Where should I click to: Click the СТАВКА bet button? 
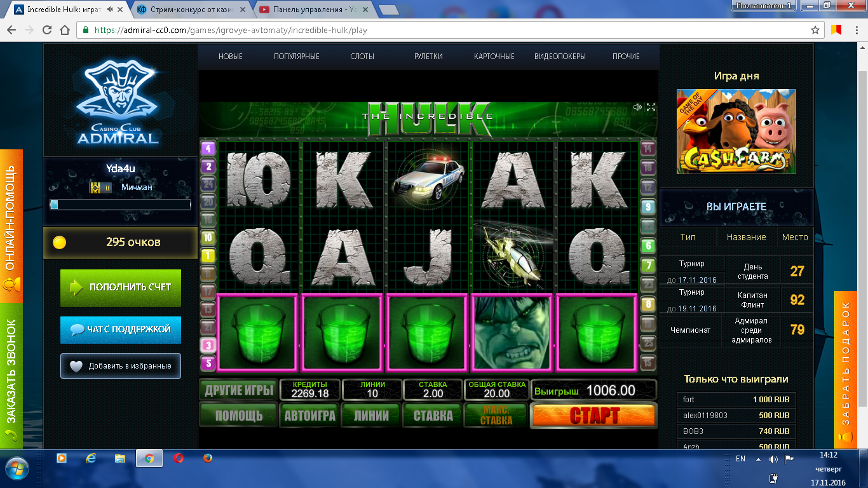click(x=433, y=416)
